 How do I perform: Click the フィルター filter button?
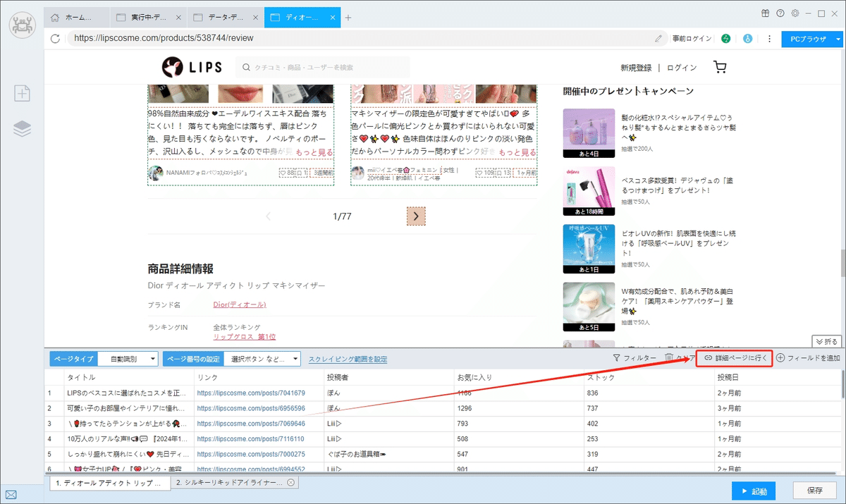[634, 359]
